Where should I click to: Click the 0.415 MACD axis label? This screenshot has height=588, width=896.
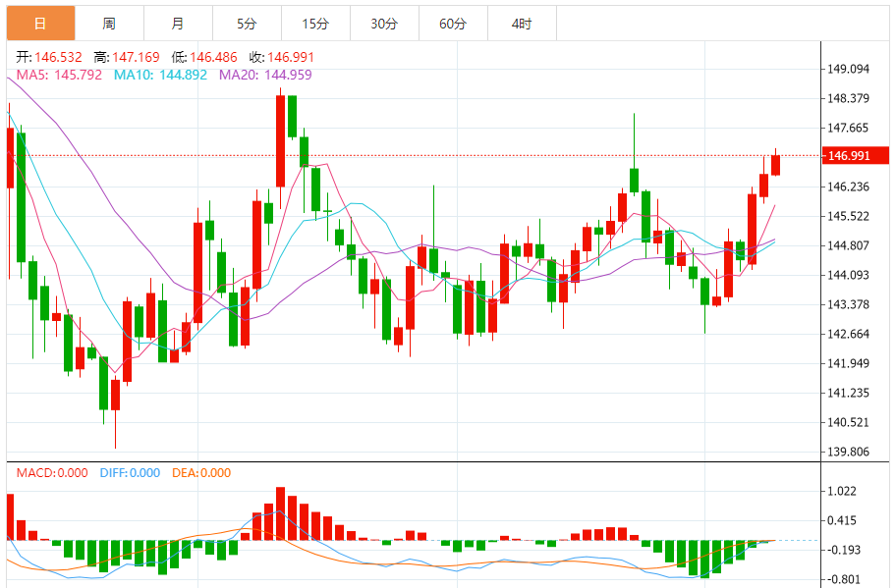point(842,520)
